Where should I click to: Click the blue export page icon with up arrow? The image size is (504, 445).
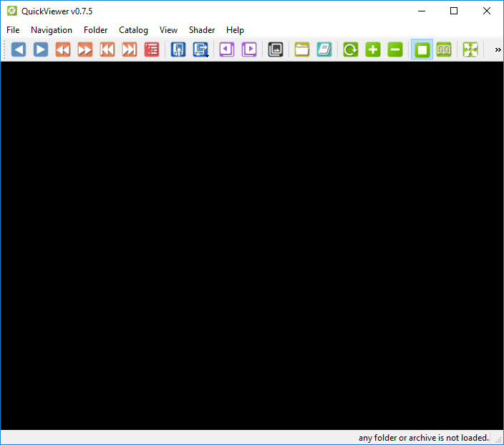pyautogui.click(x=178, y=49)
